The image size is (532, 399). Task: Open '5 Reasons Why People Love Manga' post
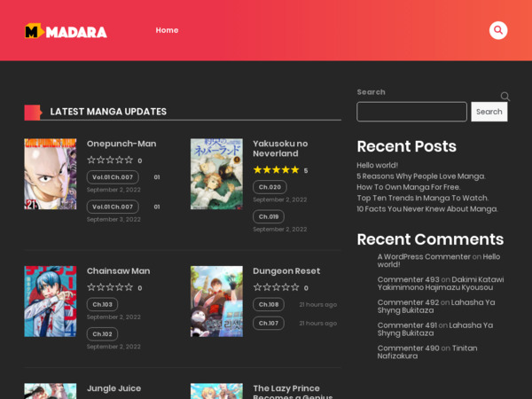coord(421,176)
